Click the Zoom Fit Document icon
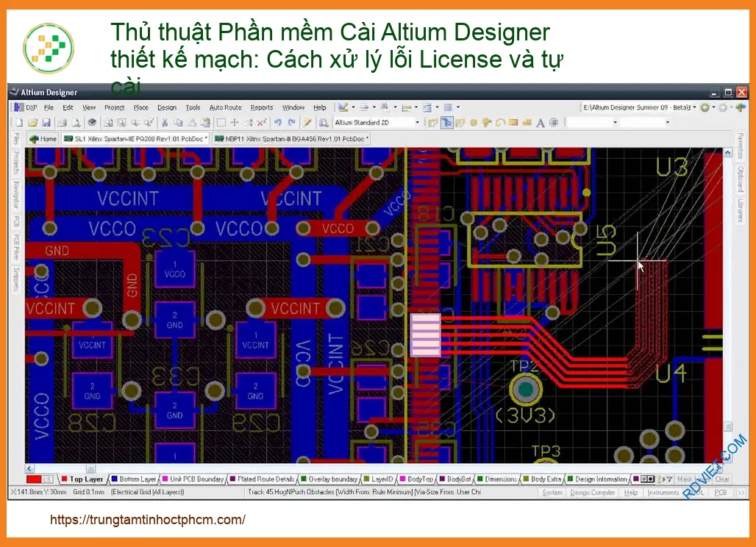 click(109, 123)
